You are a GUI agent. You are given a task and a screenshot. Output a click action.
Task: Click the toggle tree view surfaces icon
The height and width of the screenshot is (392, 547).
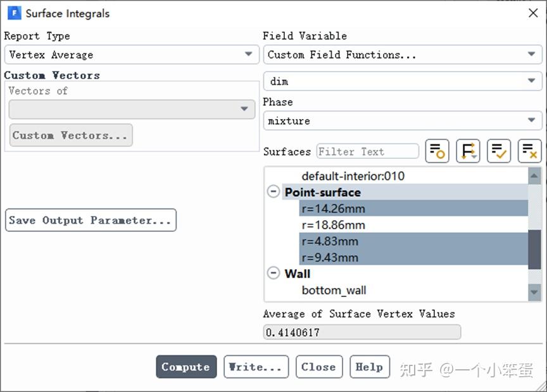click(x=437, y=151)
